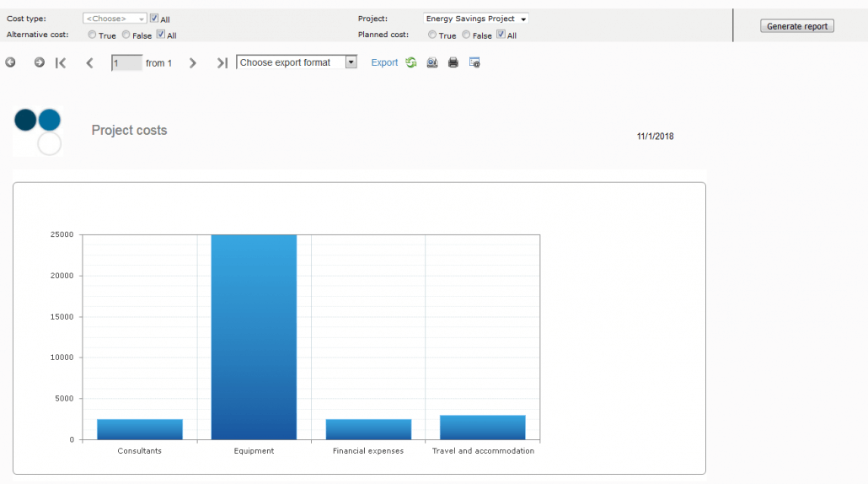Toggle the Cost type All checkbox
The height and width of the screenshot is (484, 868).
point(154,18)
